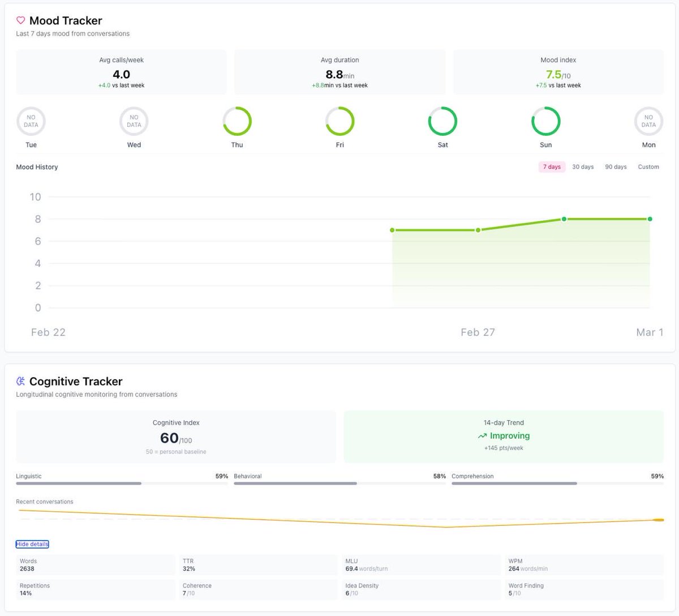Click the last data point on mood chart
Image resolution: width=679 pixels, height=616 pixels.
pyautogui.click(x=650, y=219)
